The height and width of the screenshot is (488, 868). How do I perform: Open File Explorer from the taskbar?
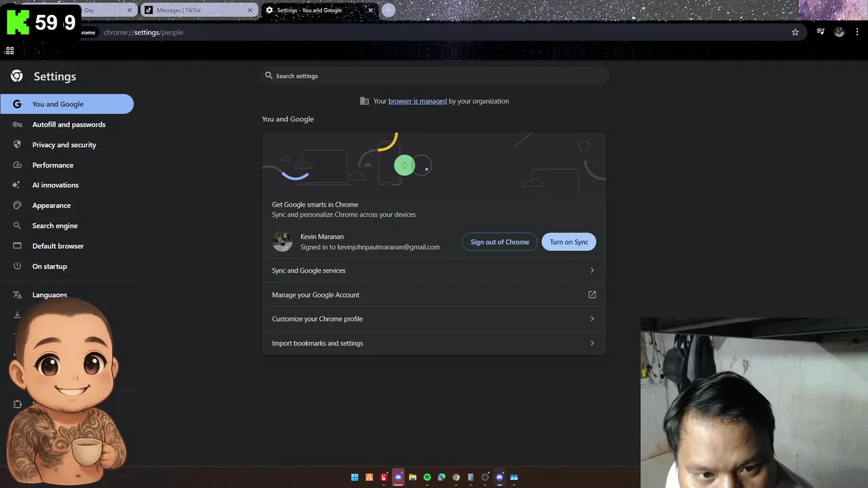click(412, 477)
